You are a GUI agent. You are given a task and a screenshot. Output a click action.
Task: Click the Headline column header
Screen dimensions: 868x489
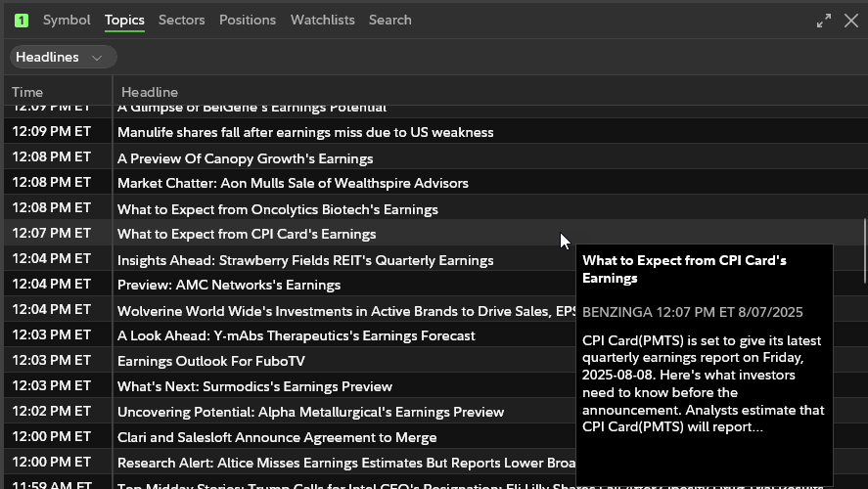(149, 92)
